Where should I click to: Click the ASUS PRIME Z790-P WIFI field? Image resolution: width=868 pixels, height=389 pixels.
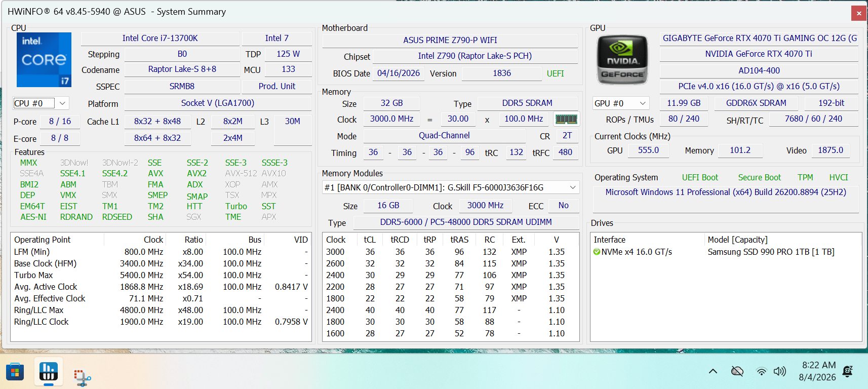click(x=450, y=40)
